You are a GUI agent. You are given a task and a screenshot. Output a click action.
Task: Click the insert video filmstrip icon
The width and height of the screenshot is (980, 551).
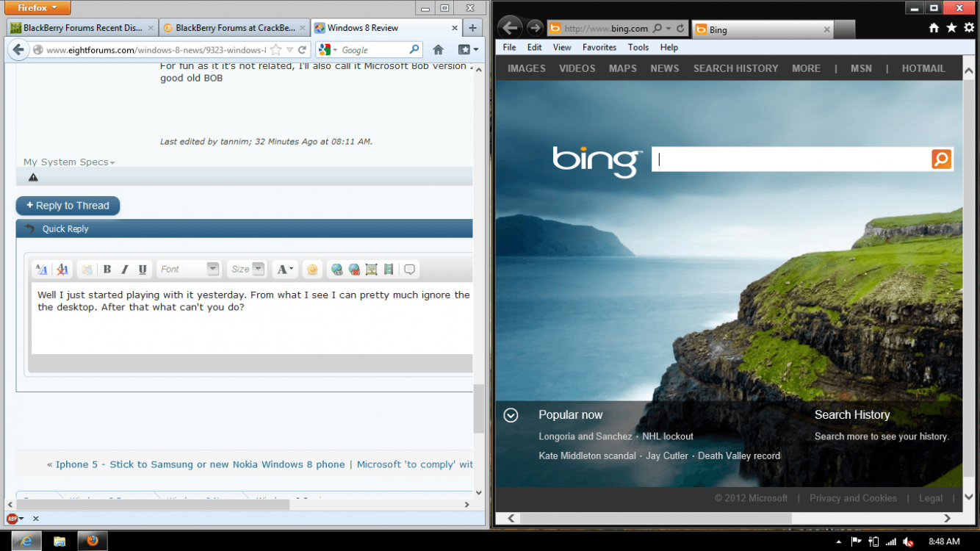tap(389, 270)
